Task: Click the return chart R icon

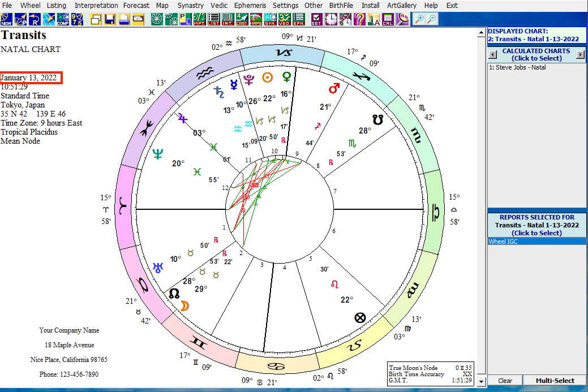Action: pyautogui.click(x=34, y=19)
